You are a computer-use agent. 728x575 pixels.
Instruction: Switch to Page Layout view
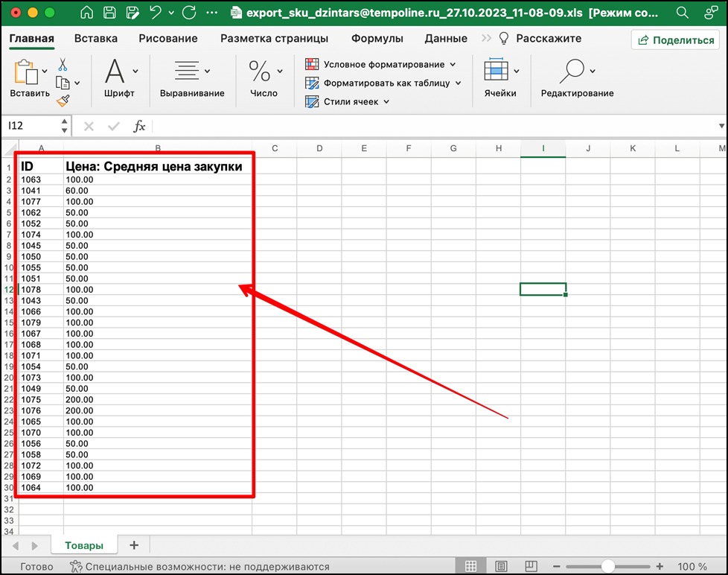(501, 565)
